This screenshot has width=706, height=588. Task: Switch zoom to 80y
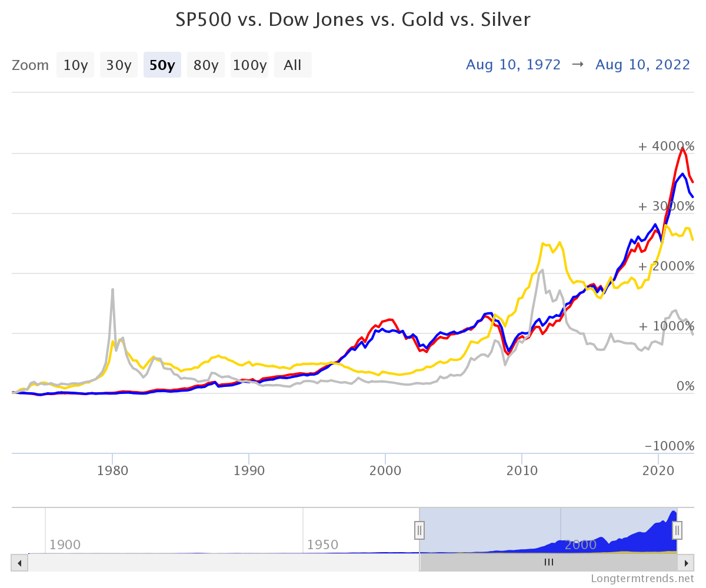click(206, 65)
